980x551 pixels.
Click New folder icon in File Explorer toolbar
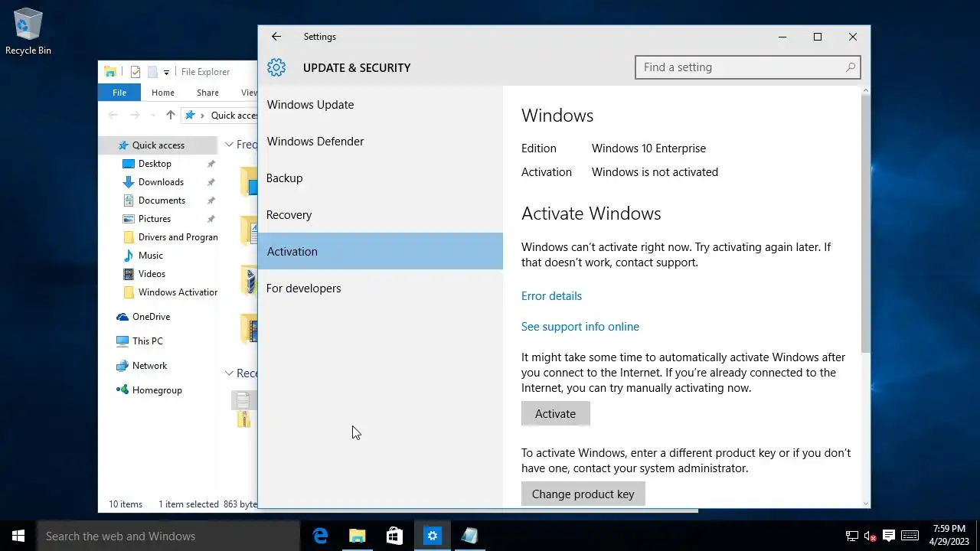(152, 72)
